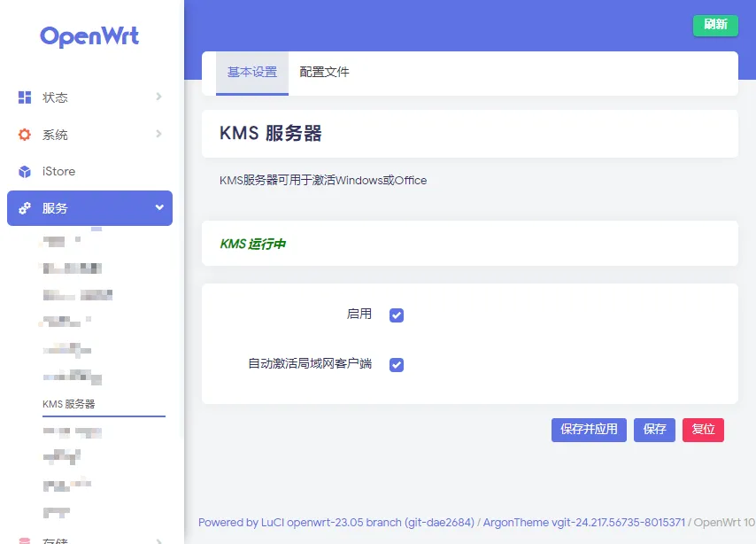Screen dimensions: 756x544
Task: Click the 状态 dashboard grid icon
Action: pos(25,97)
